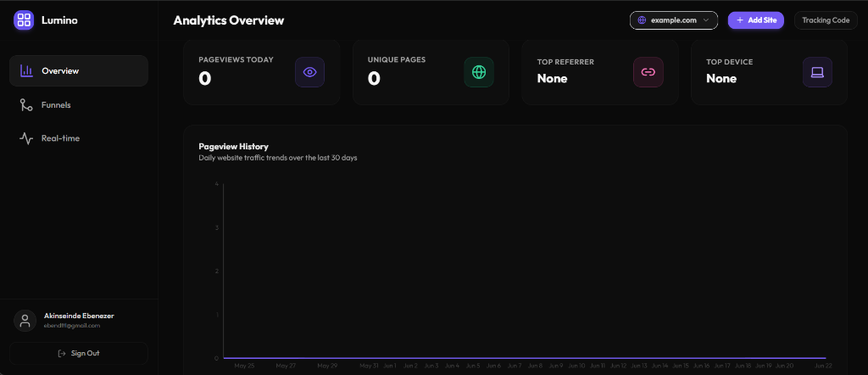This screenshot has width=868, height=375.
Task: Click the 0 value under Unique Pages
Action: coord(374,79)
